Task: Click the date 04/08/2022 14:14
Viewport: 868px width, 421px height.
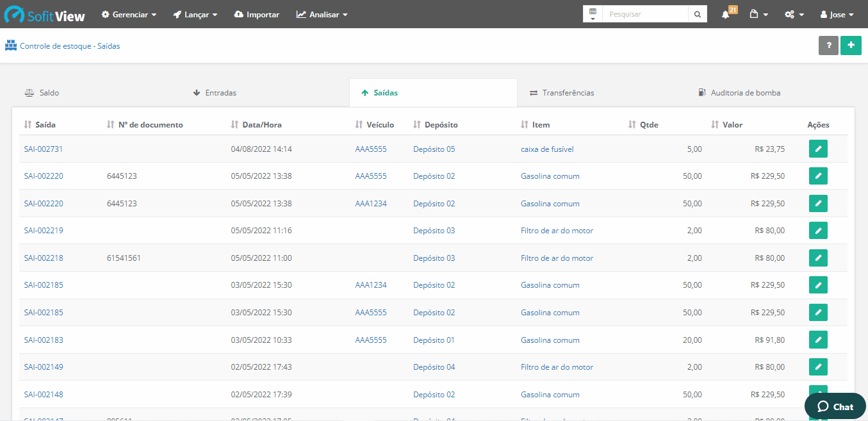Action: coord(261,149)
